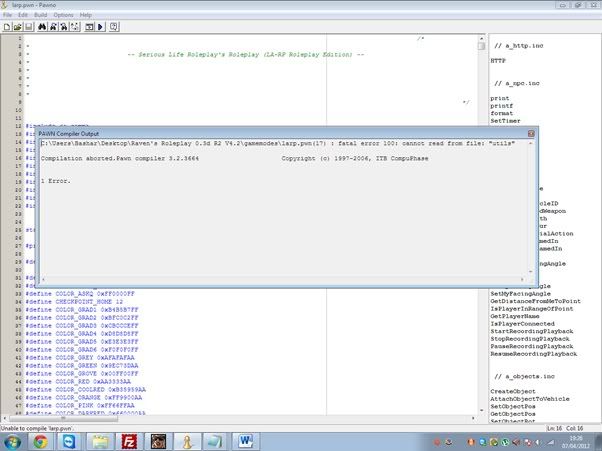
Task: Click the New file toolbar icon
Action: click(7, 27)
